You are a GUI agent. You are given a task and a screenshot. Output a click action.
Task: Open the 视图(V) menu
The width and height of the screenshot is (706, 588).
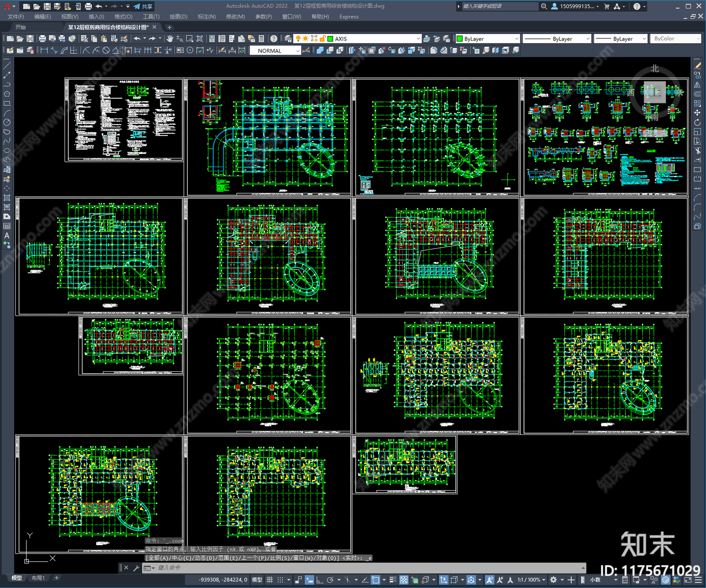pyautogui.click(x=70, y=17)
